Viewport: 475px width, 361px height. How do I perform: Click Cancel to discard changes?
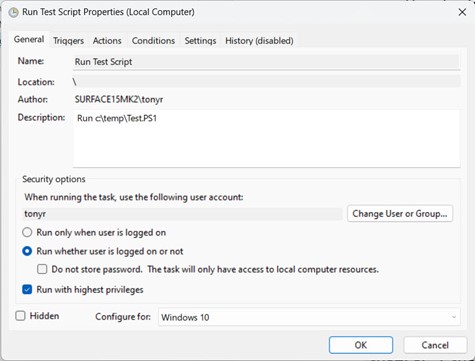[x=435, y=345]
